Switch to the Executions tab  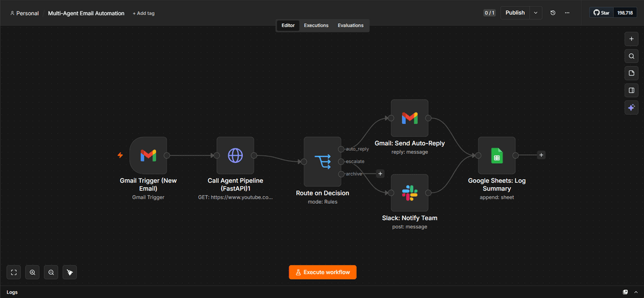pos(316,25)
